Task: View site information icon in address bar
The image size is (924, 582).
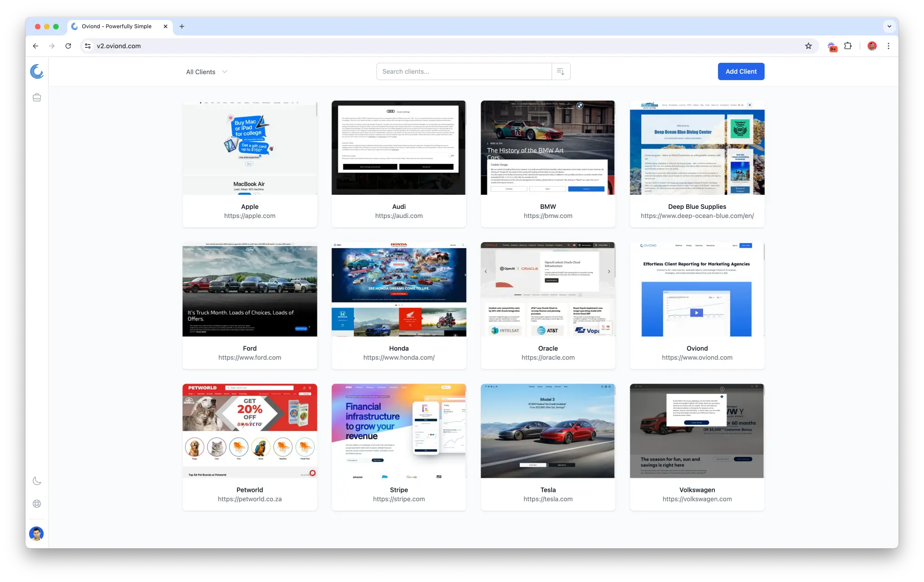Action: [88, 46]
